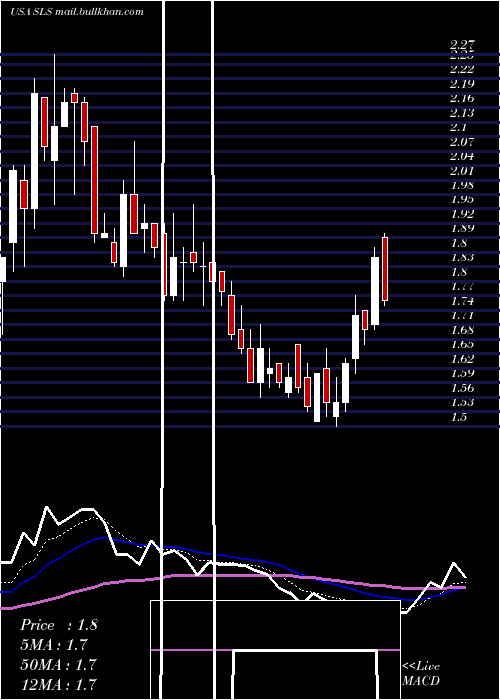
Task: Click the 1.68 price axis label
Action: [462, 330]
